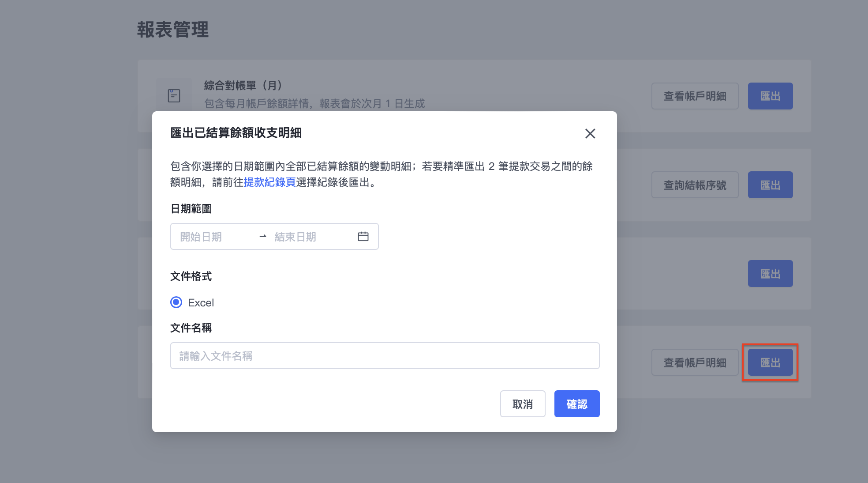Focus the 請輸入文件名稱 file name input

tap(385, 355)
